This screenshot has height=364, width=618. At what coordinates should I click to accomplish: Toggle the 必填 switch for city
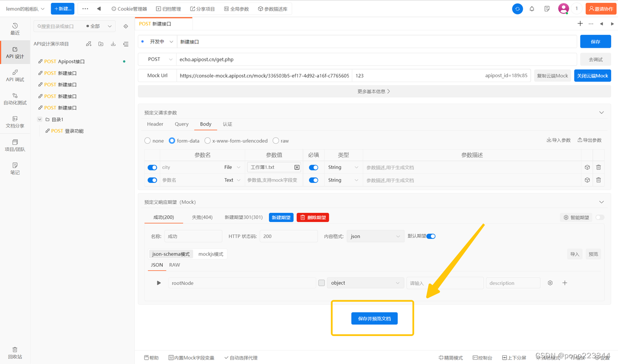(313, 168)
